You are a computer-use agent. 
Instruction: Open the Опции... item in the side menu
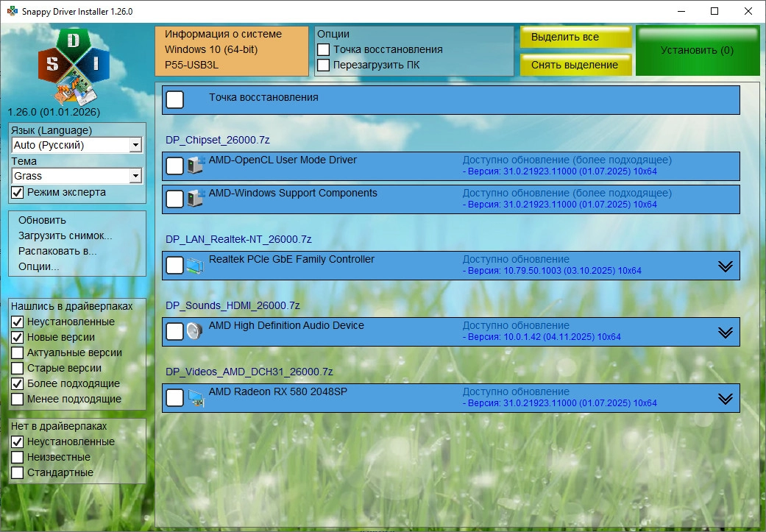pos(38,266)
